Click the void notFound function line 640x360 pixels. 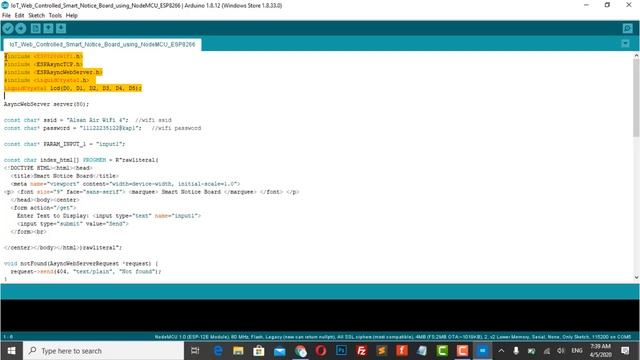click(x=81, y=264)
